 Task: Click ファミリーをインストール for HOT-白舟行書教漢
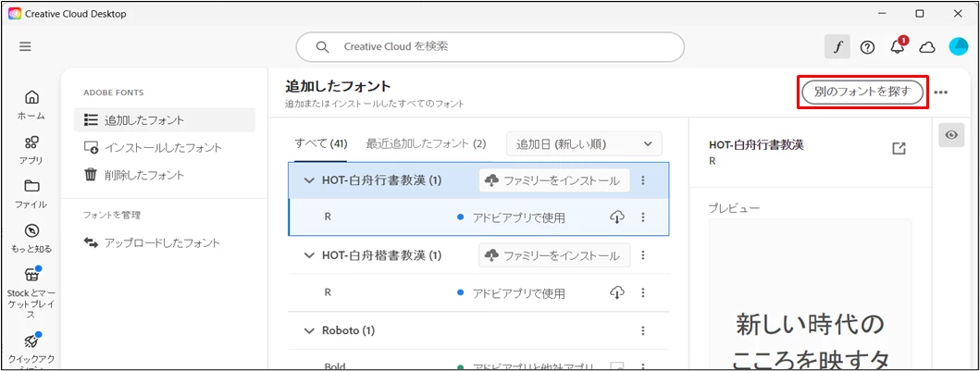tap(554, 180)
